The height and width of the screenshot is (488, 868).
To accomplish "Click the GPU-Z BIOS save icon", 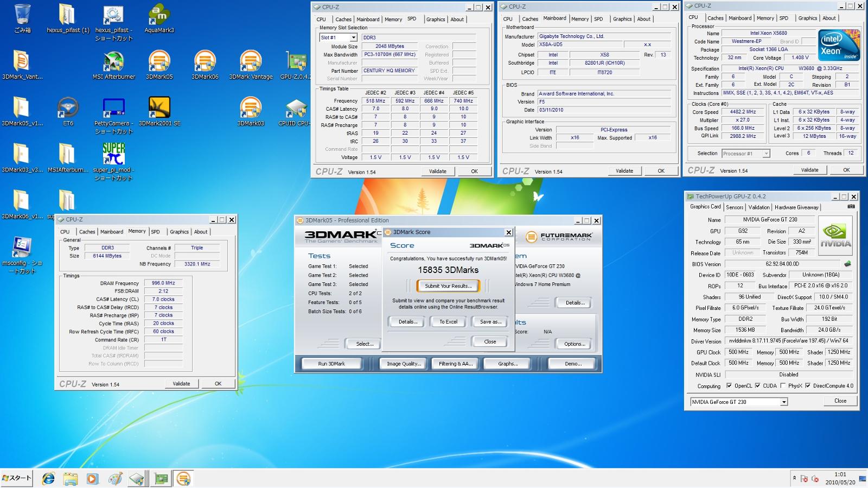I will coord(847,264).
